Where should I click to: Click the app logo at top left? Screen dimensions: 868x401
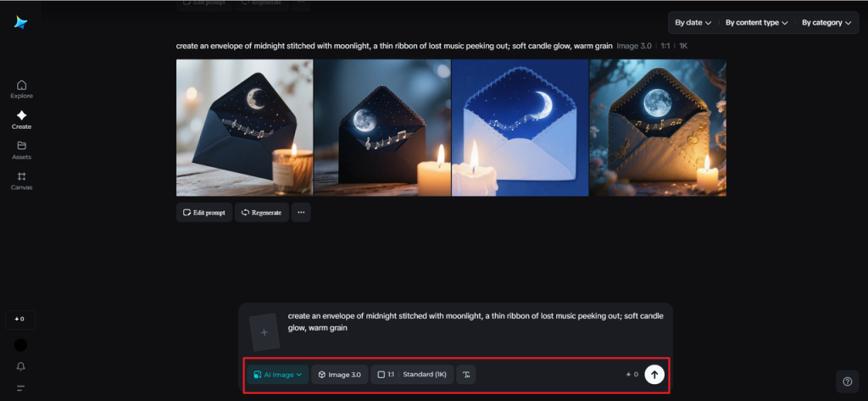click(x=20, y=23)
